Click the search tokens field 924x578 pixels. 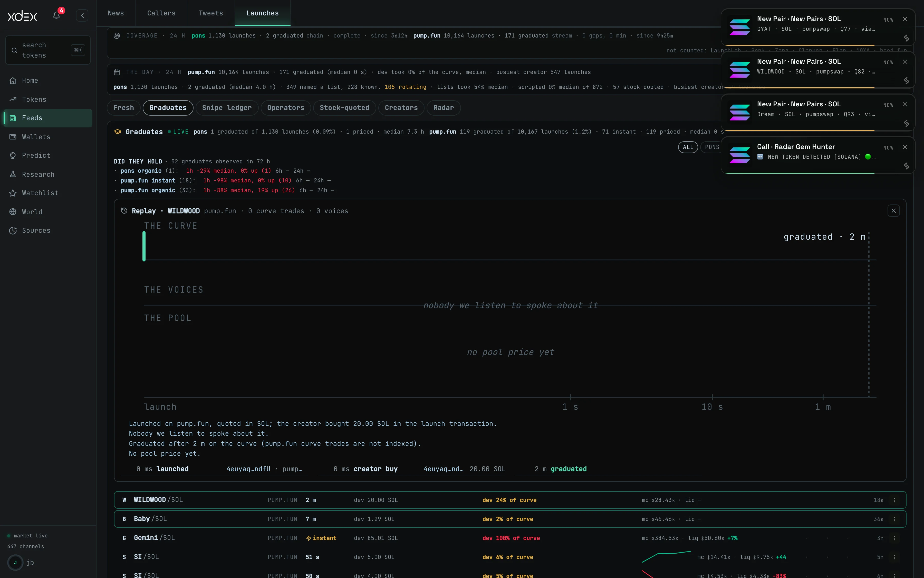coord(48,50)
